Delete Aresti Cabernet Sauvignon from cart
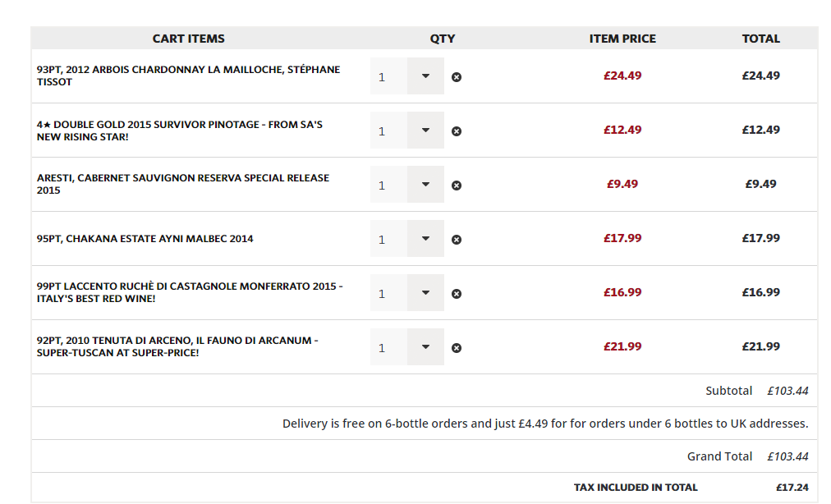The width and height of the screenshot is (831, 504). pos(457,186)
